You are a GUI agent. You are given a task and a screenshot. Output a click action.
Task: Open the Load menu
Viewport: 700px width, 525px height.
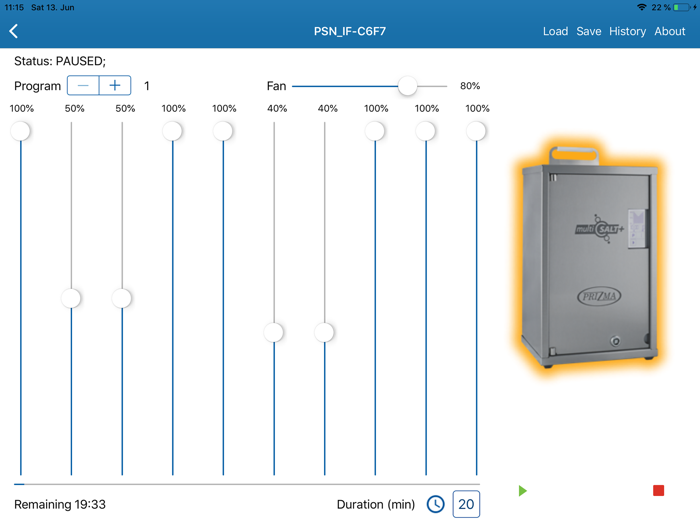[x=555, y=32]
